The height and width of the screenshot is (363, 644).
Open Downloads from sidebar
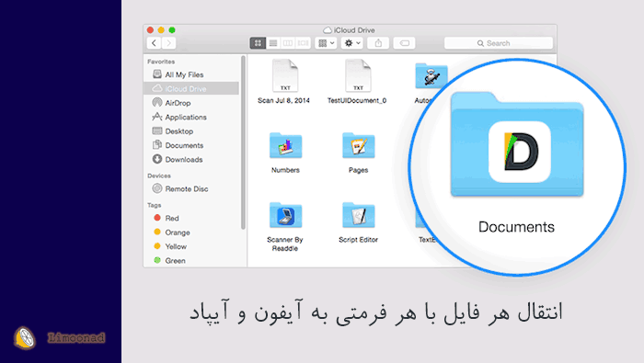pos(191,159)
